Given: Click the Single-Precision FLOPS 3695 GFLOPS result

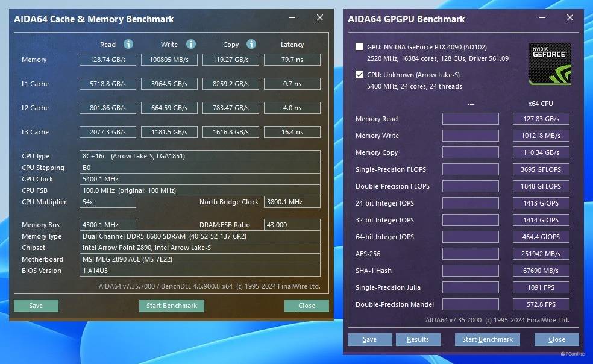Looking at the screenshot, I should (541, 169).
